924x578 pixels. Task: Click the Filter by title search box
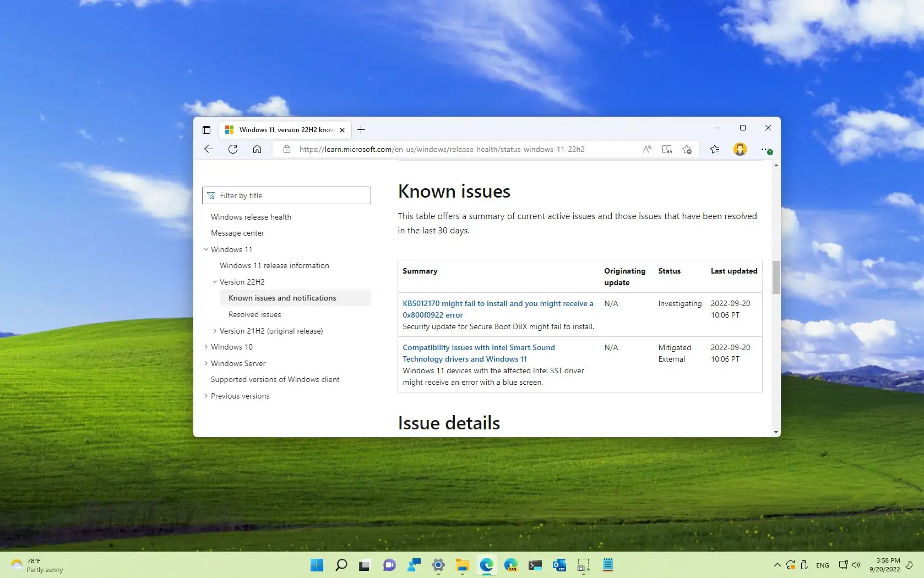pos(286,195)
